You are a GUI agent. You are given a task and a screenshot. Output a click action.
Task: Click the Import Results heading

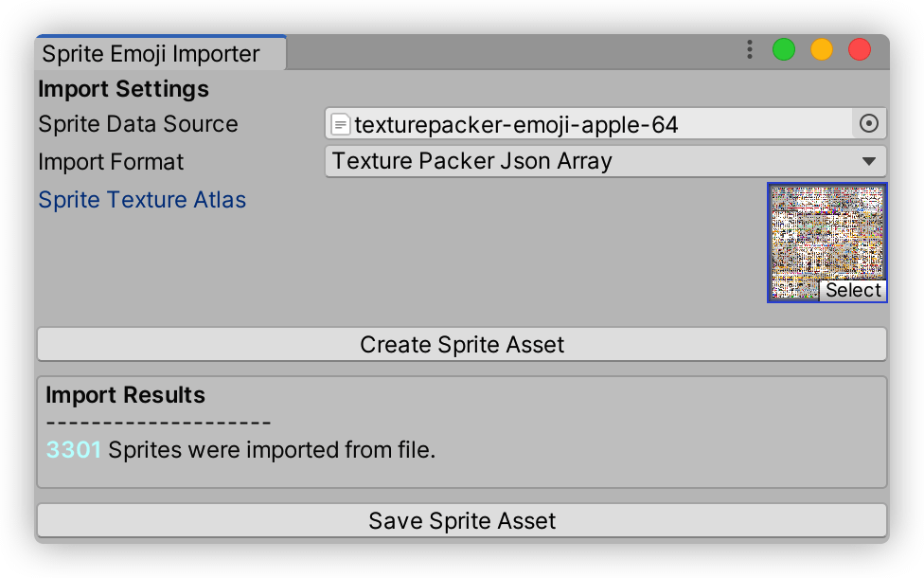click(x=125, y=395)
